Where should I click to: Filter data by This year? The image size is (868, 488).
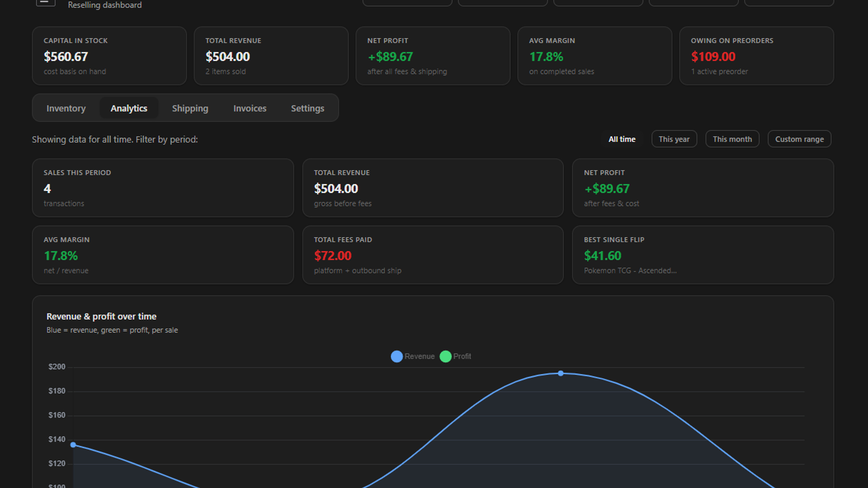pos(674,139)
